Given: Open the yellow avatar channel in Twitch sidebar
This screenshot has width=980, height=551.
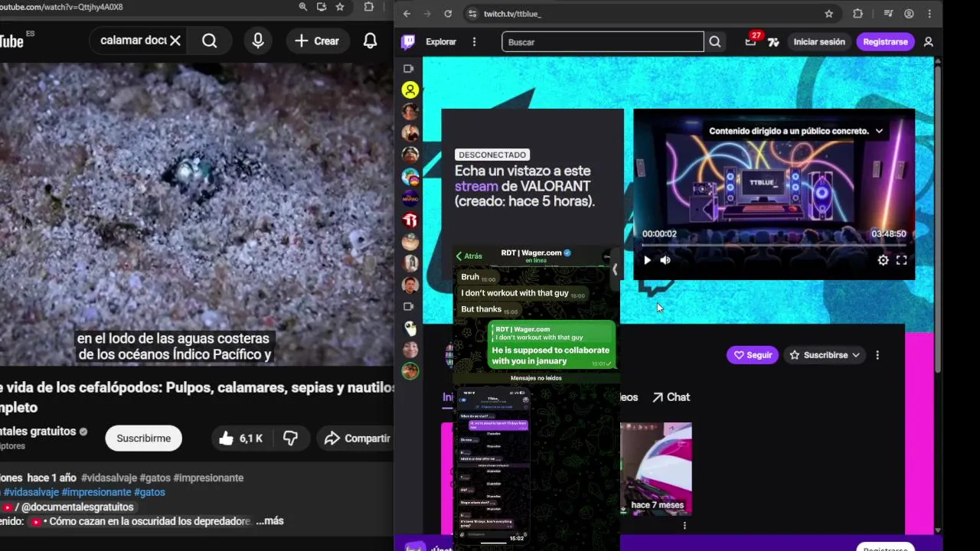Looking at the screenshot, I should (x=410, y=90).
